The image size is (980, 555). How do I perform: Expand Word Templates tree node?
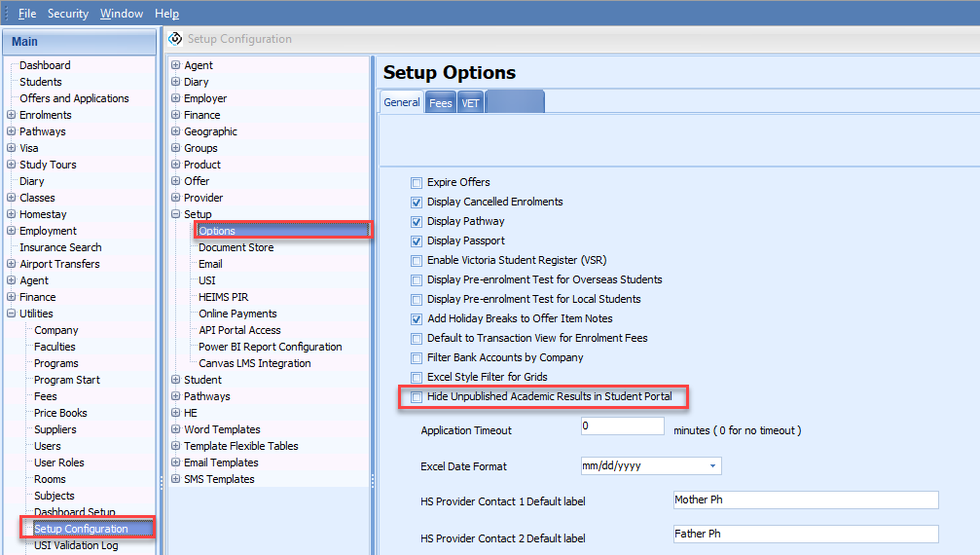click(176, 429)
